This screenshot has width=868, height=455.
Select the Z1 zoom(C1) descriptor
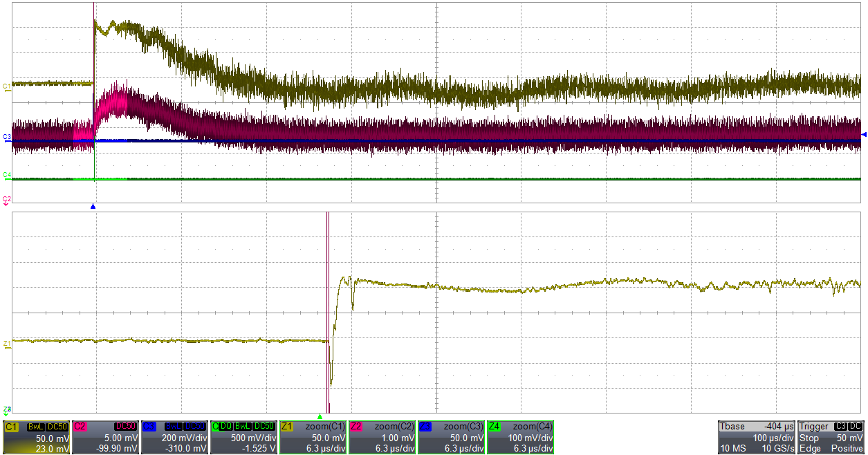click(x=313, y=437)
